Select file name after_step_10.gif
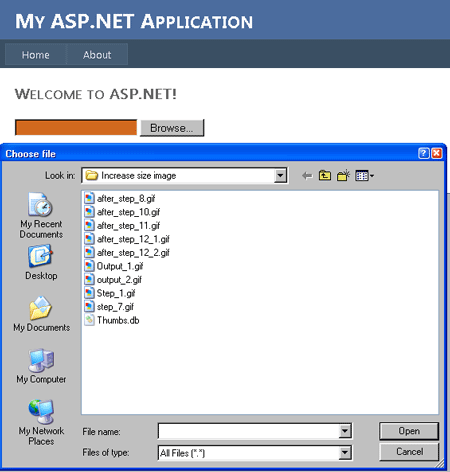The image size is (450, 472). [128, 212]
